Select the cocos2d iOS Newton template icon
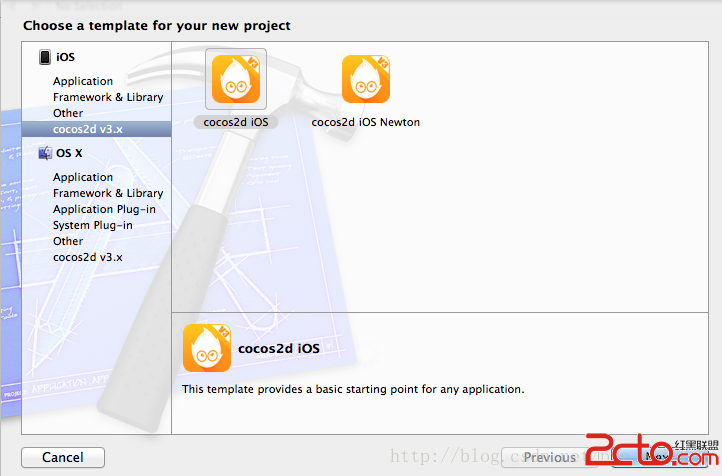The width and height of the screenshot is (722, 476). tap(366, 79)
